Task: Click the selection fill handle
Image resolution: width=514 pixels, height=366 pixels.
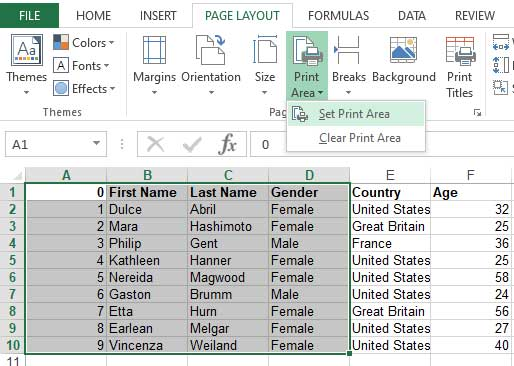Action: (x=349, y=353)
